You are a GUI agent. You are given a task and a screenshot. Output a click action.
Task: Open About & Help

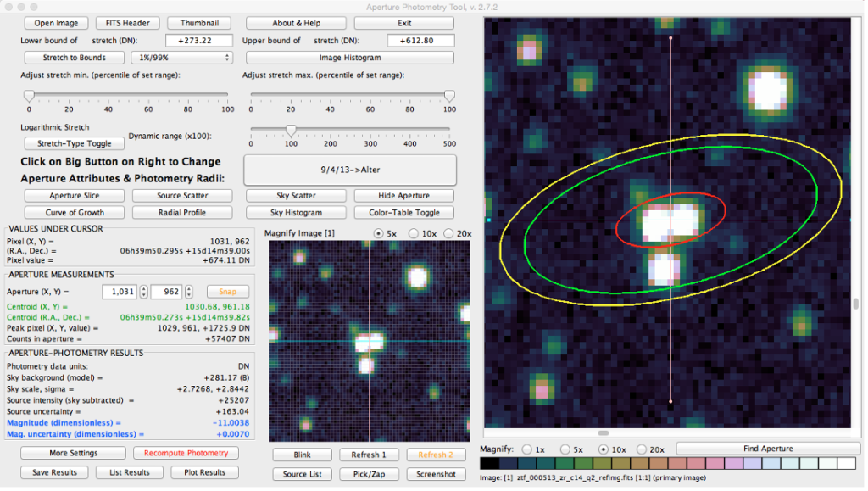(x=295, y=23)
